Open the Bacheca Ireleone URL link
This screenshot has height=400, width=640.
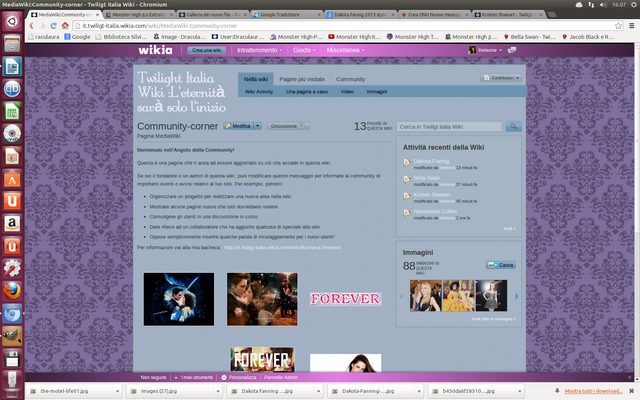click(282, 247)
